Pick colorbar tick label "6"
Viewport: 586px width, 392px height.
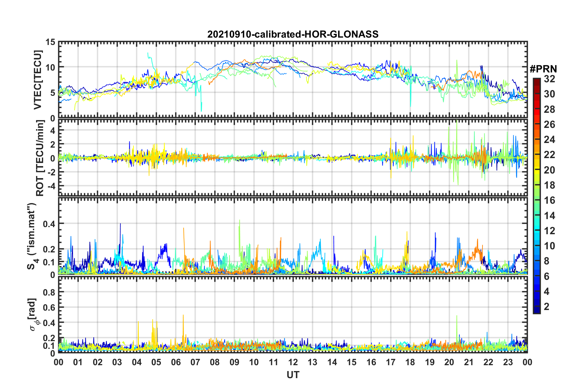pos(547,276)
